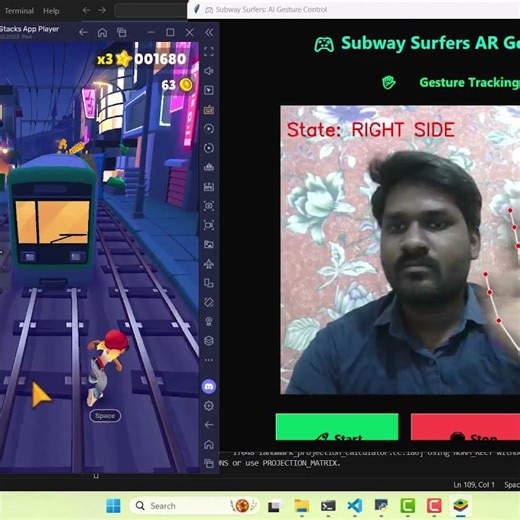Open the red C app on taskbar

click(434, 506)
